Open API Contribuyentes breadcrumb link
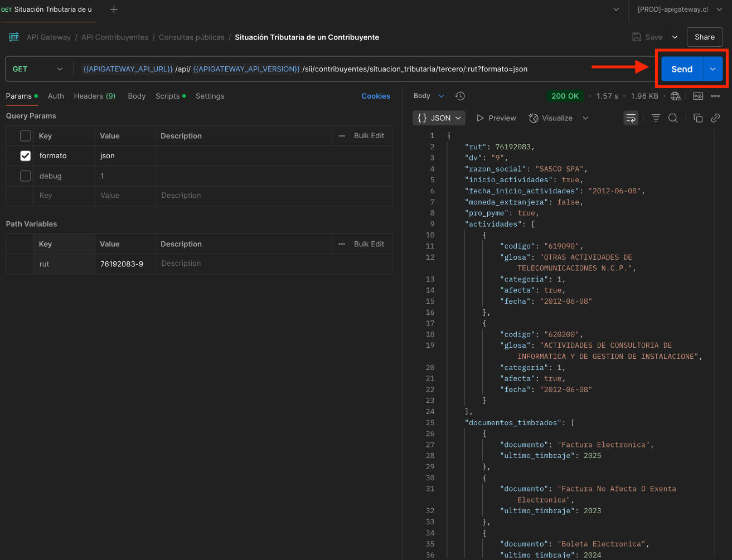The width and height of the screenshot is (732, 560). coord(115,37)
